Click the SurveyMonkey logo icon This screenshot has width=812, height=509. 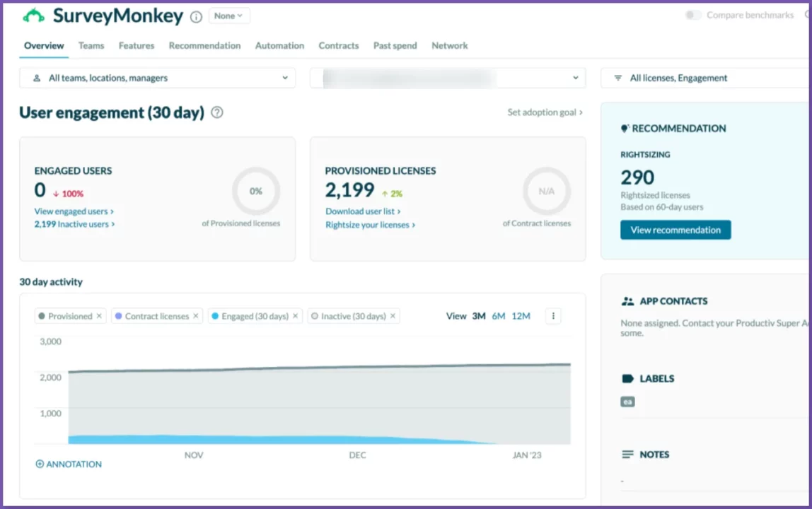[33, 16]
